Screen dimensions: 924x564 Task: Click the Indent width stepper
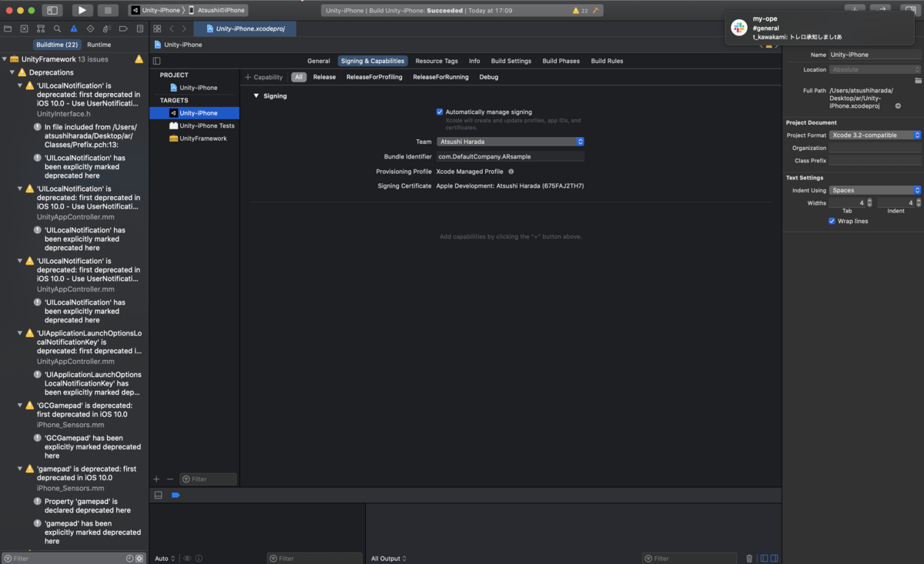[918, 203]
